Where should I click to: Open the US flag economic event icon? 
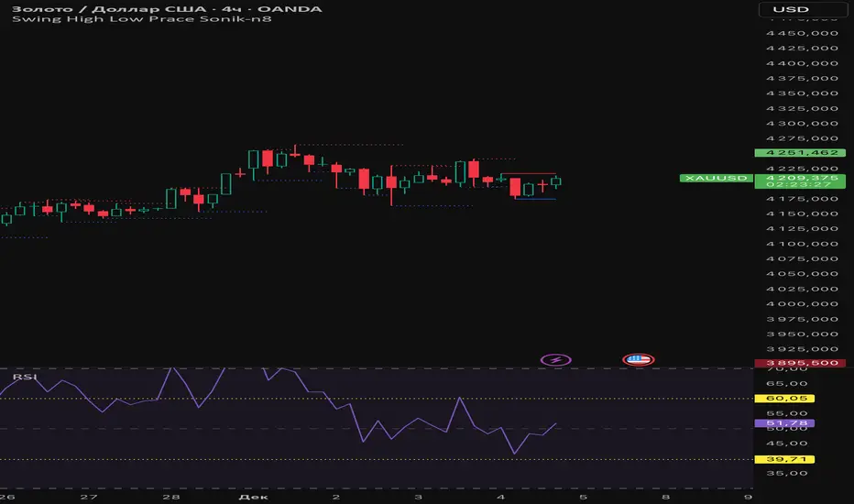click(x=639, y=359)
